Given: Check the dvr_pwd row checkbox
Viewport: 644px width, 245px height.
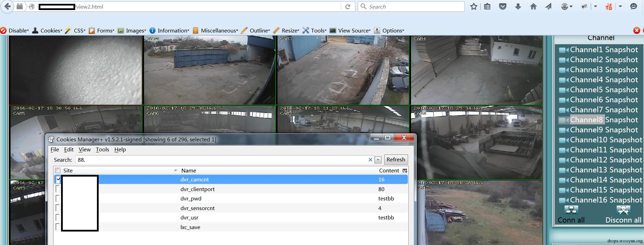Looking at the screenshot, I should click(58, 198).
